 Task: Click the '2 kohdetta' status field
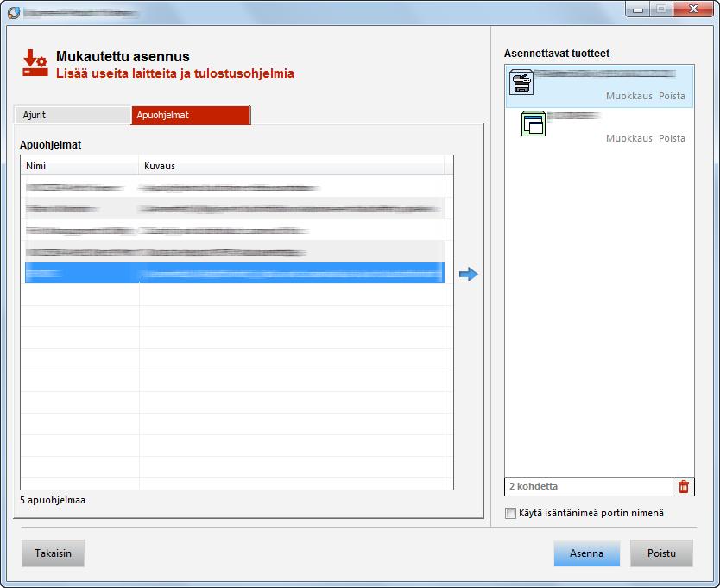coord(589,486)
